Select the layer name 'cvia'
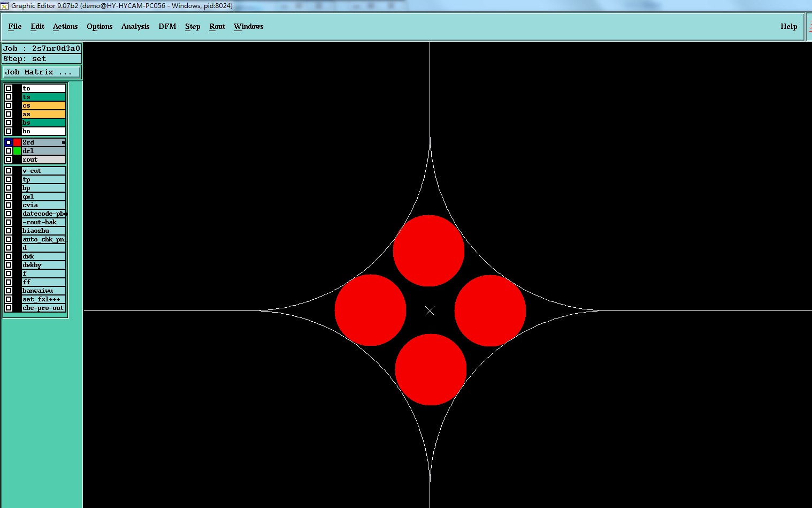The image size is (812, 508). pos(43,205)
